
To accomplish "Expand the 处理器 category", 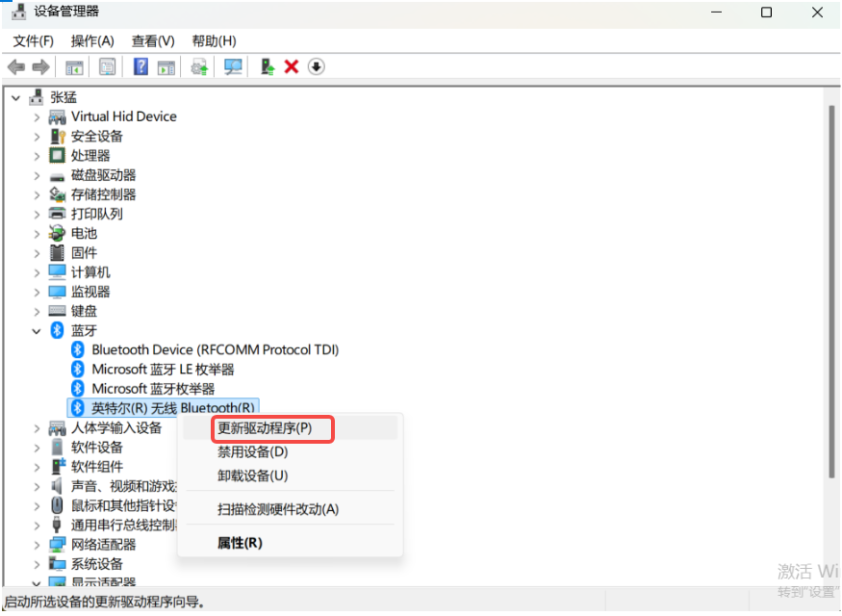I will click(37, 155).
